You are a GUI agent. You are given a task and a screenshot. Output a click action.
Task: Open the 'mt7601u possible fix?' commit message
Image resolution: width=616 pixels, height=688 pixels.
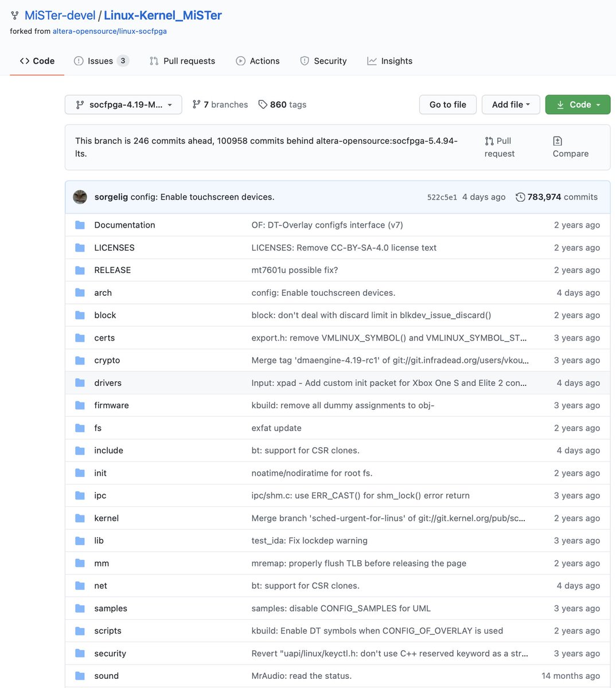tap(295, 270)
